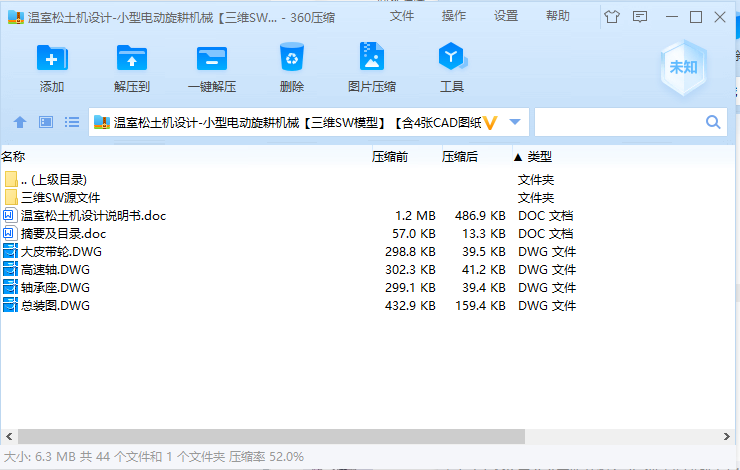
Task: Open the feedback message icon in title bar
Action: coord(640,17)
